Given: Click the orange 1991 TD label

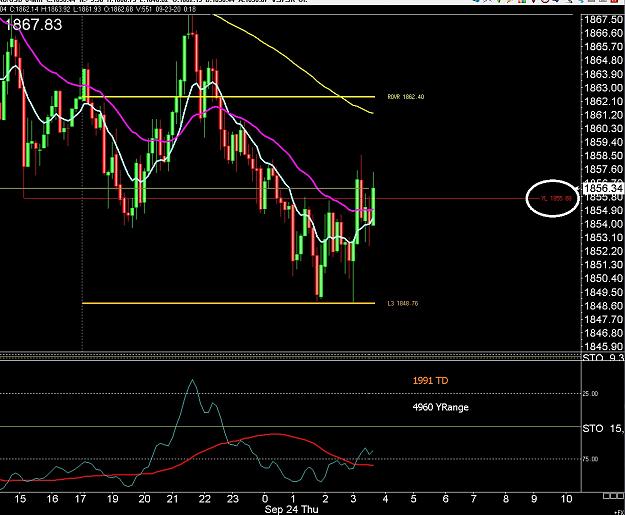Looking at the screenshot, I should (430, 381).
